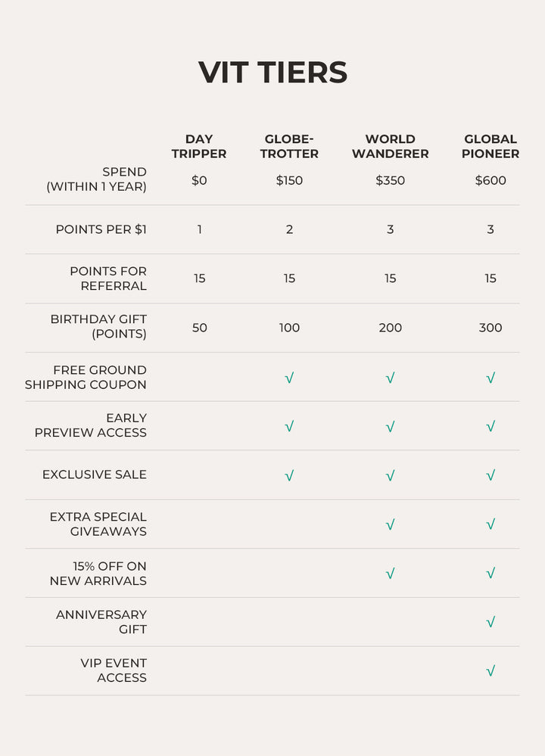The width and height of the screenshot is (545, 756).
Task: Select the Day Tripper column header
Action: coord(199,146)
